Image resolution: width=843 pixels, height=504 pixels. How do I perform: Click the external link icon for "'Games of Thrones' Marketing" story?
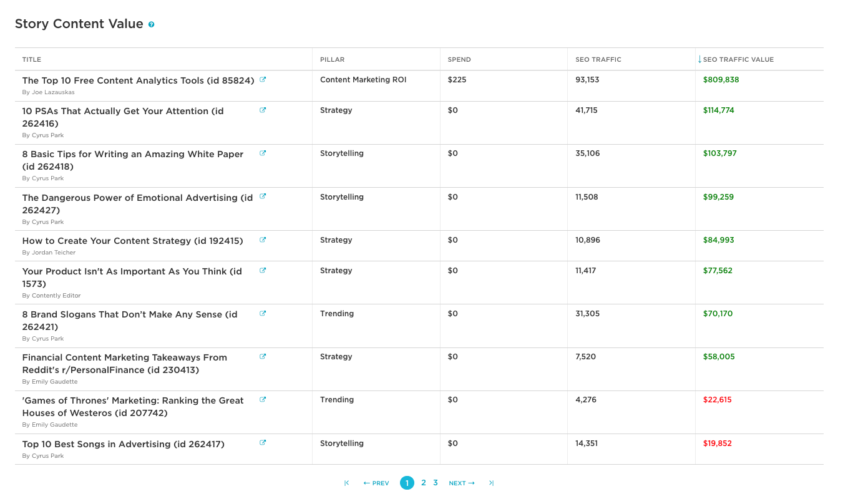pyautogui.click(x=263, y=399)
